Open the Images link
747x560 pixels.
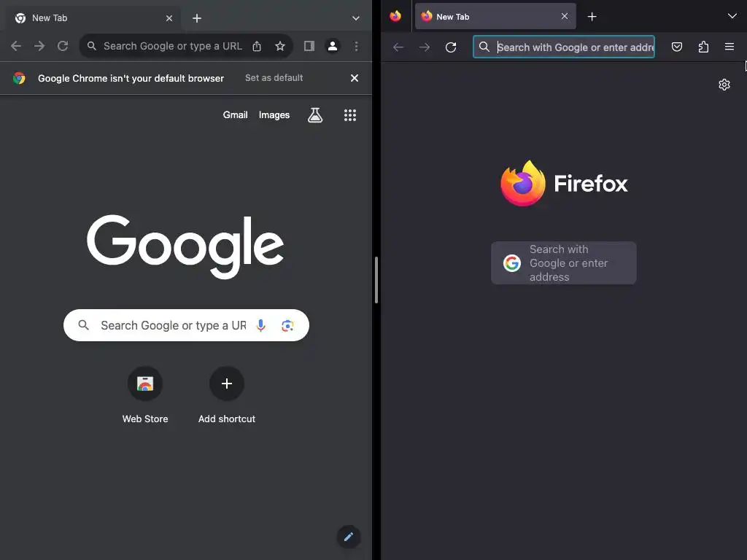(274, 114)
